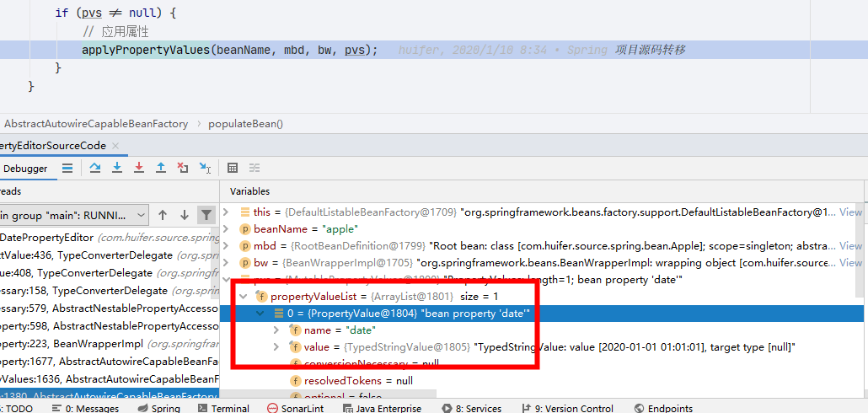868x413 pixels.
Task: Collapse the propertyValueList node
Action: pyautogui.click(x=243, y=297)
